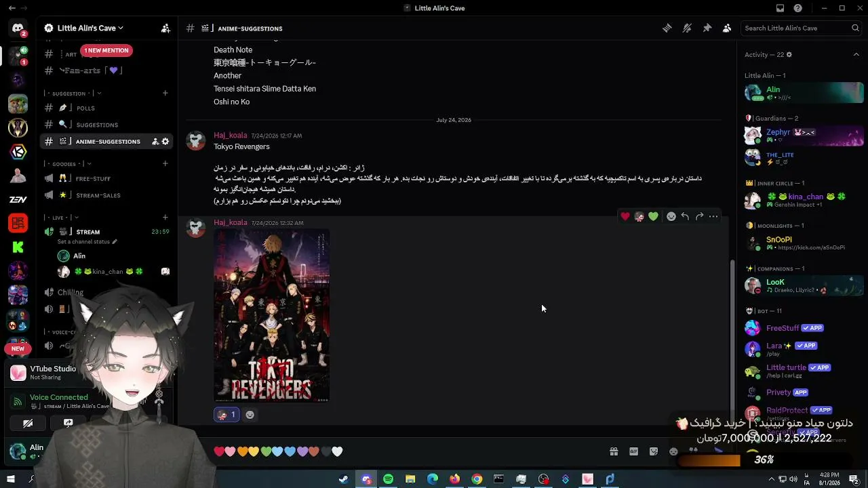868x488 pixels.
Task: Click the search magnifier icon
Action: [855, 28]
